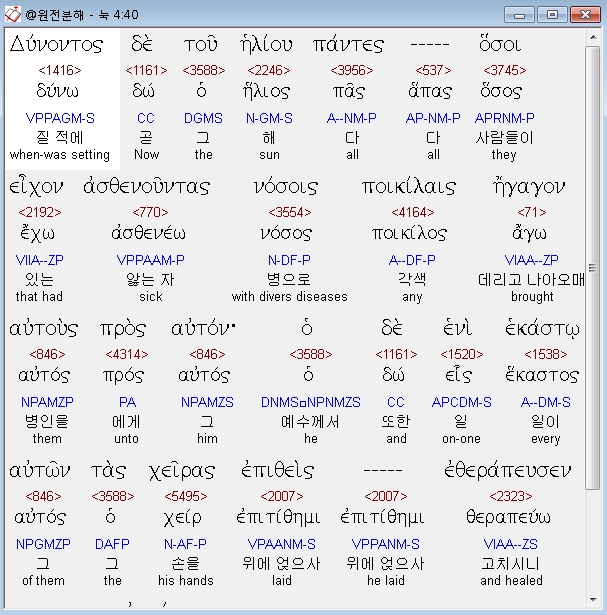Viewport: 607px width, 615px height.
Task: Select the Greek word ἀσθενοῦντας
Action: (147, 187)
